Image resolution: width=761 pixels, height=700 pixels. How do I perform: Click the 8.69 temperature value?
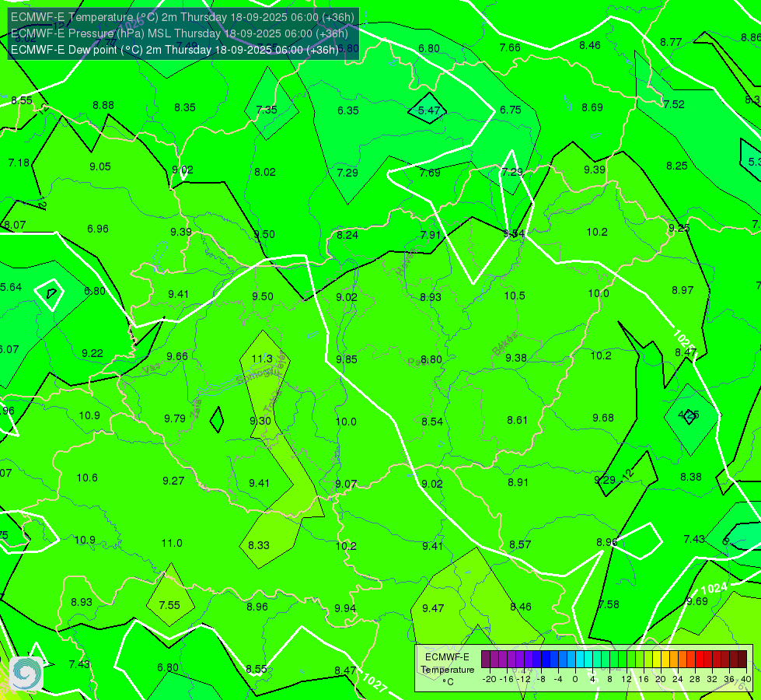pos(592,107)
